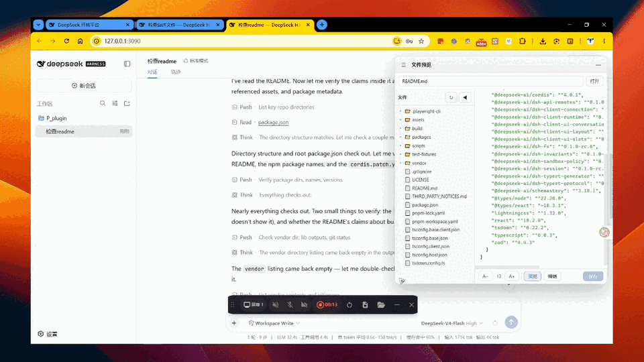Switch to the DeepSeek open platform browser tab
The image size is (644, 362).
(x=89, y=25)
